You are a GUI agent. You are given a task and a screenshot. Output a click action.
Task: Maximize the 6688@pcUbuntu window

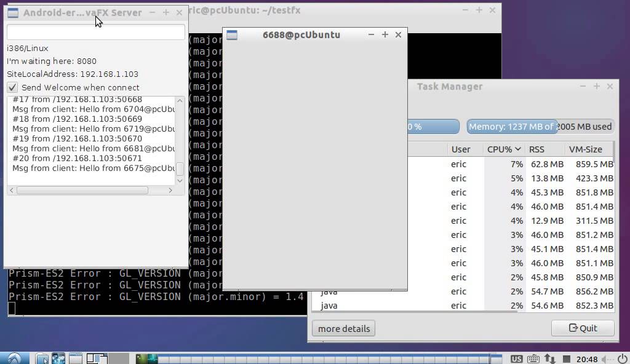coord(385,34)
